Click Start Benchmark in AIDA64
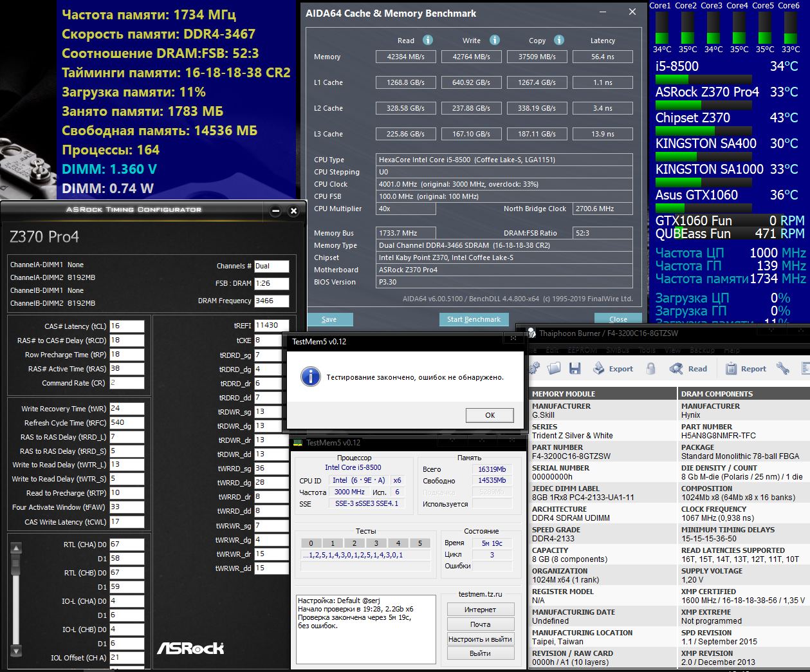This screenshot has height=672, width=810. (474, 319)
